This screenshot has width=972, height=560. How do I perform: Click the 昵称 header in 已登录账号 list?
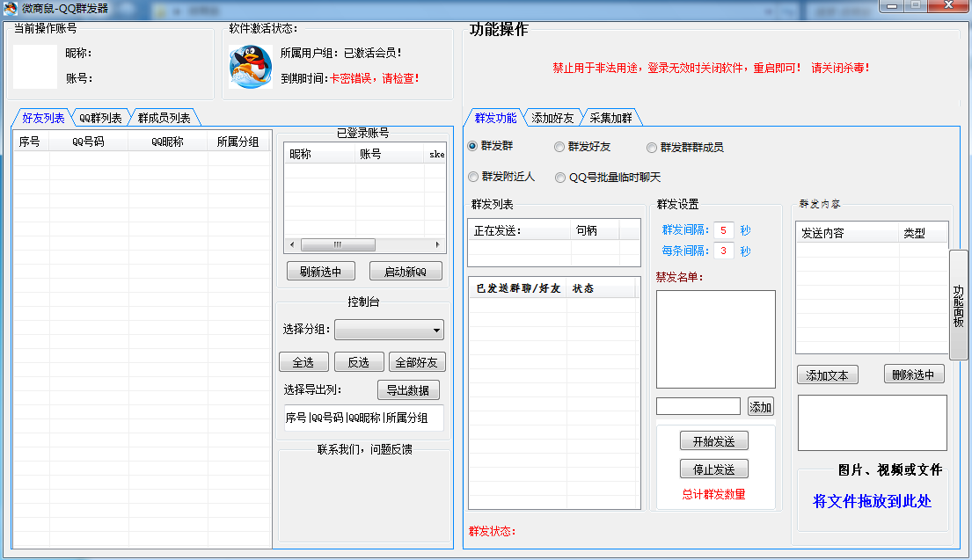point(320,154)
